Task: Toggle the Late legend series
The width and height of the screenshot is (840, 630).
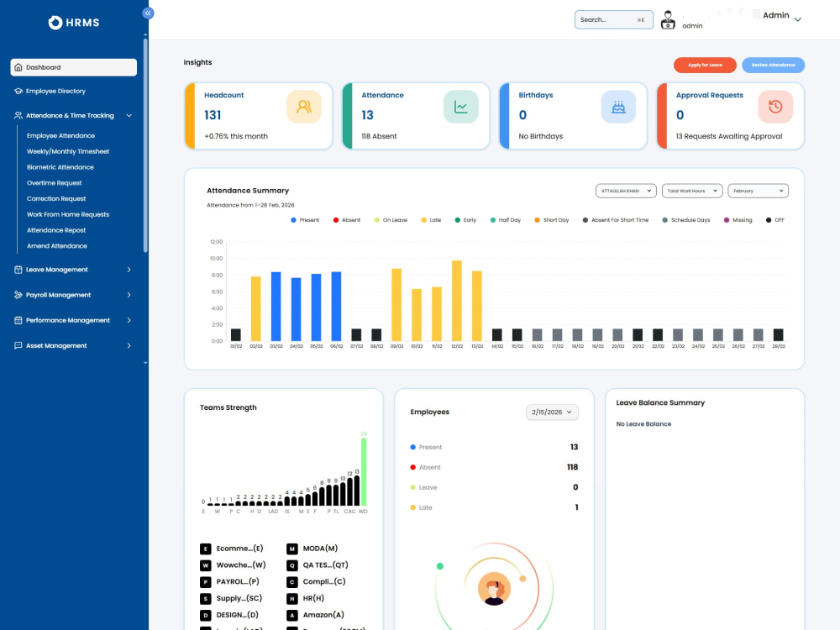Action: tap(431, 220)
